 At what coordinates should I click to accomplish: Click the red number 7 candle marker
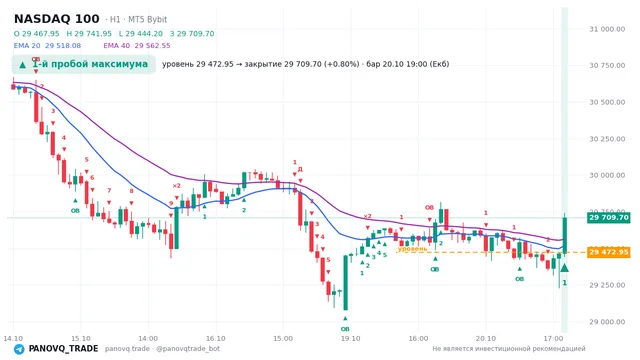tap(109, 190)
